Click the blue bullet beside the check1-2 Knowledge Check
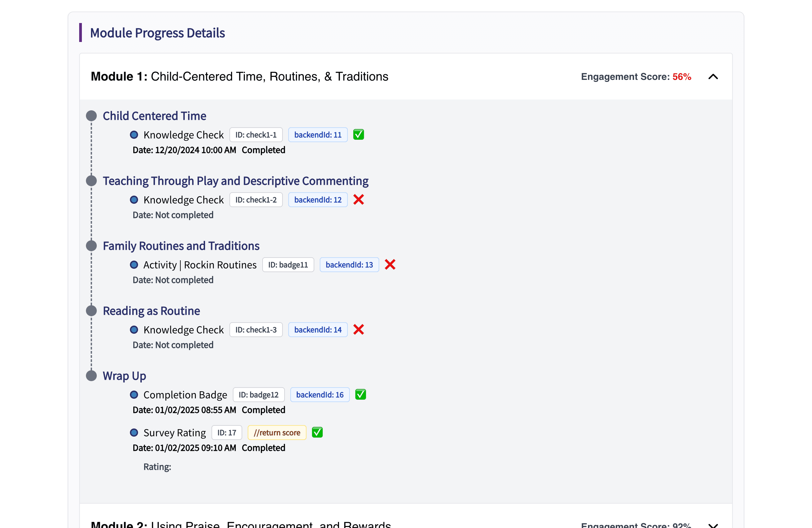This screenshot has width=812, height=528. 134,200
